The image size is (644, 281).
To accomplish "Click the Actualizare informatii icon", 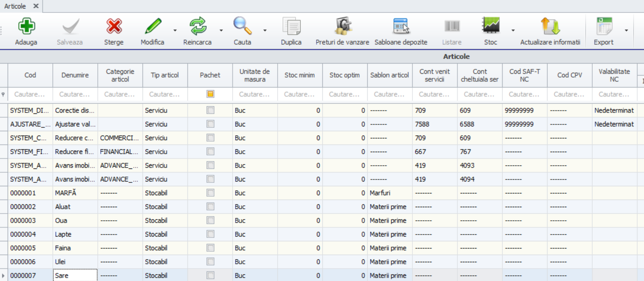I will pyautogui.click(x=550, y=26).
